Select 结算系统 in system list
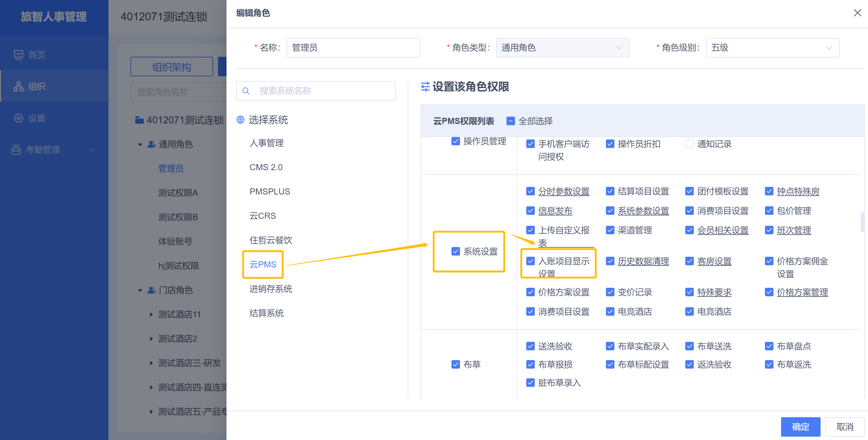The width and height of the screenshot is (868, 440). click(x=267, y=313)
